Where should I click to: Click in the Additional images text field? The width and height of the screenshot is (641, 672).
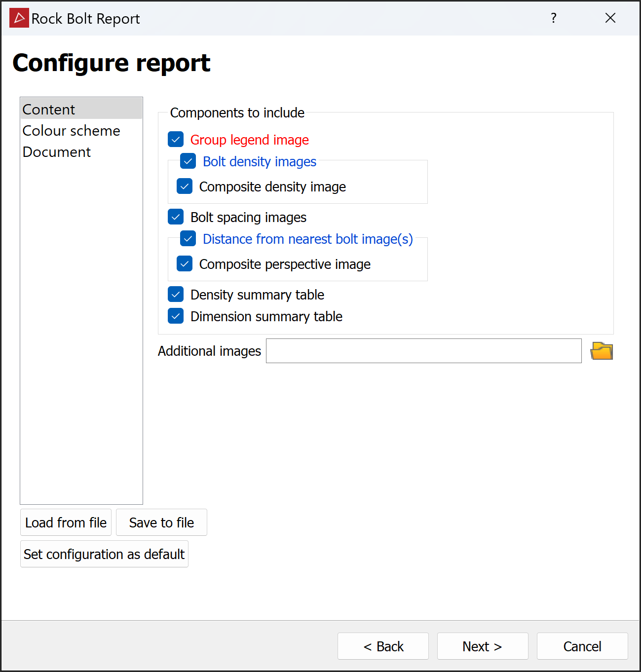coord(423,351)
